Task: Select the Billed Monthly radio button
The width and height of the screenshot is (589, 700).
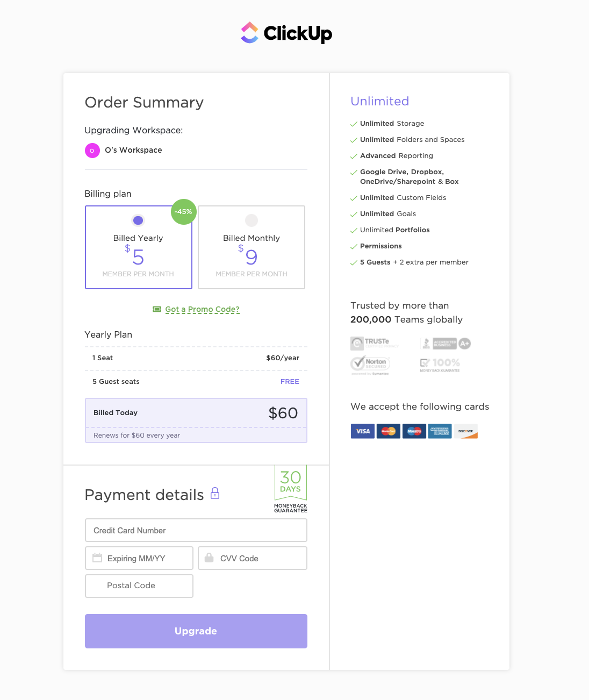Action: (x=252, y=220)
